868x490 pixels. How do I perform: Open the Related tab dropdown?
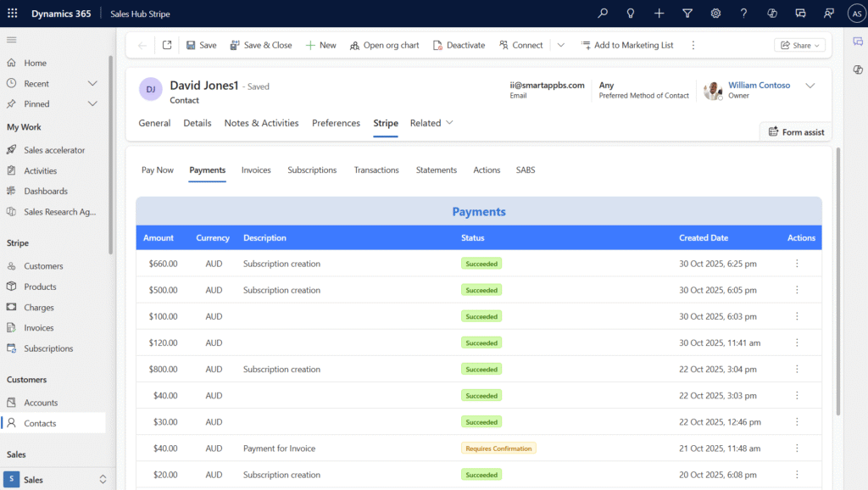point(431,123)
